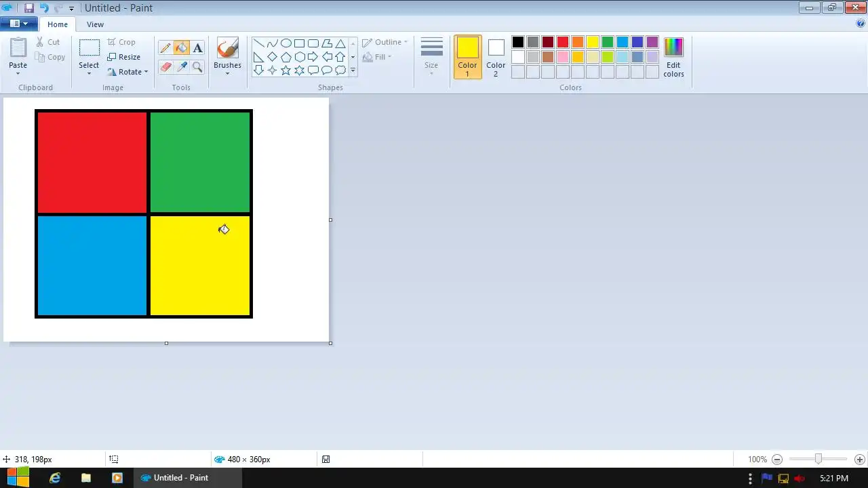Click the Undo arrow in quick access toolbar
This screenshot has height=488, width=868.
[x=44, y=8]
